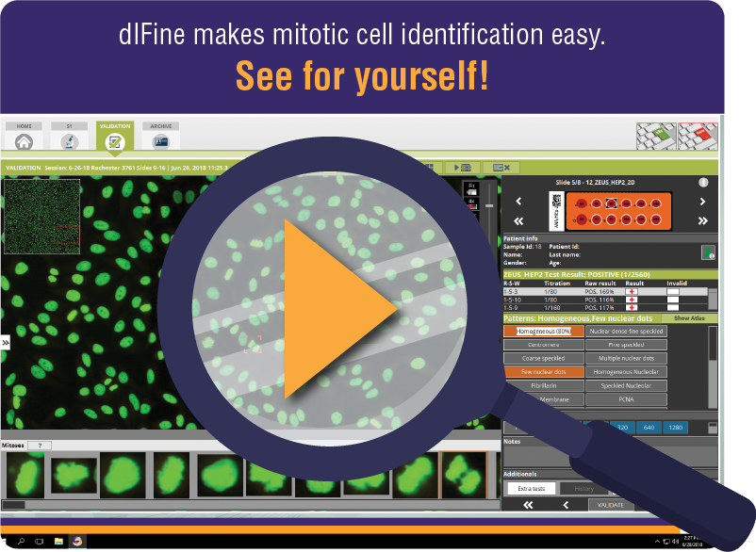756x552 pixels.
Task: Toggle the Multiple nuclear dots pattern
Action: tap(626, 358)
